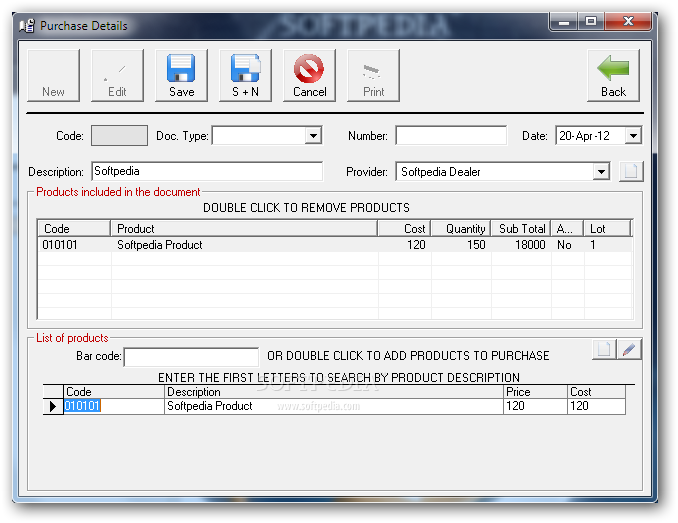Click Softpedia Product in included products table
678x523 pixels.
(160, 245)
